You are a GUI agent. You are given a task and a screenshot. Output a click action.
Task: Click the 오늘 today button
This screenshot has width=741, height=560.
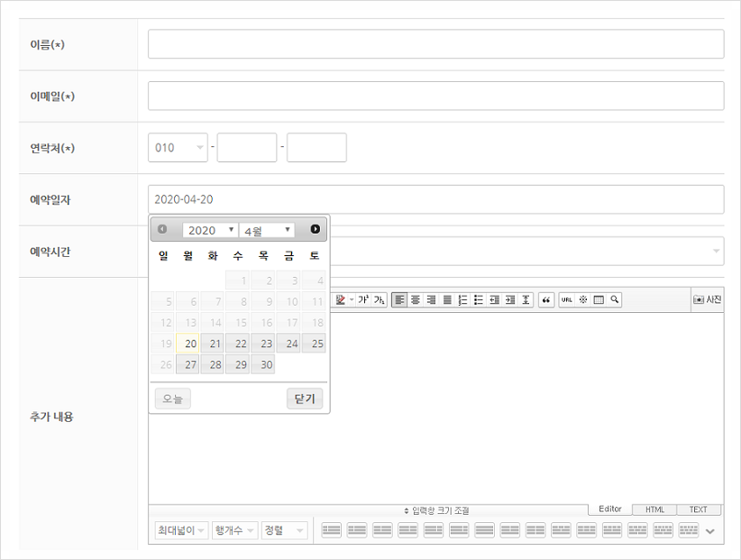click(172, 399)
